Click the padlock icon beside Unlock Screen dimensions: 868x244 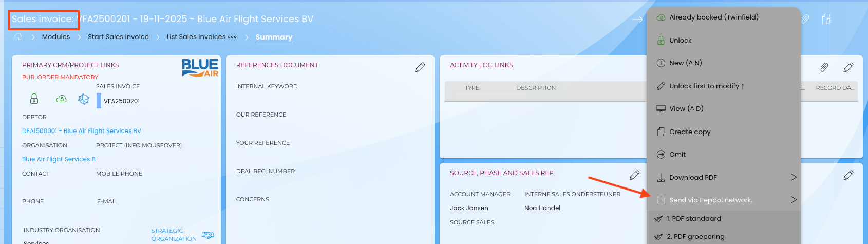661,40
